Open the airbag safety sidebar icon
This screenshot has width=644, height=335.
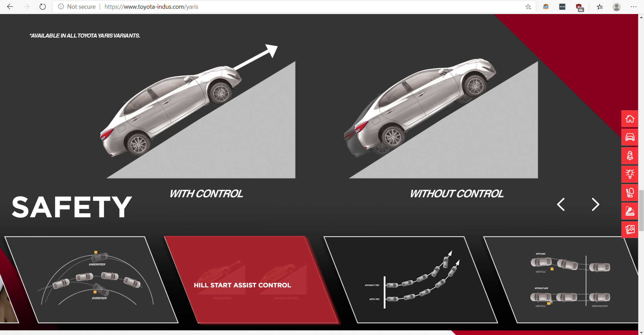[x=630, y=192]
